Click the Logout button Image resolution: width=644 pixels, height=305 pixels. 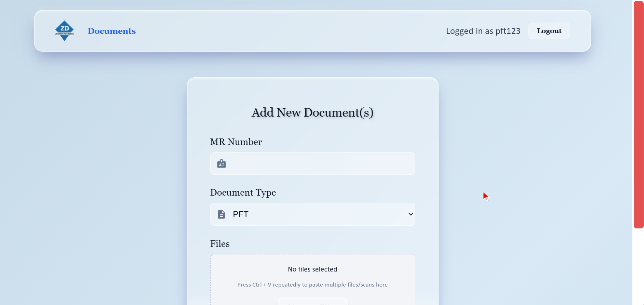pos(549,31)
